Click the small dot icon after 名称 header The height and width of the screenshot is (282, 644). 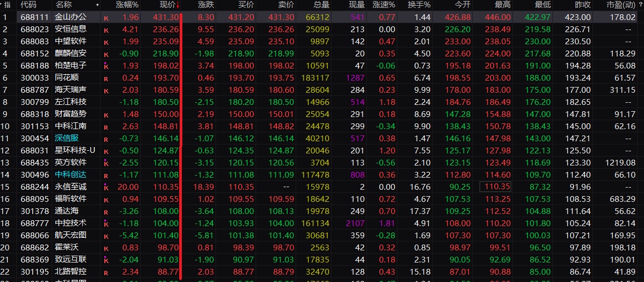(97, 5)
